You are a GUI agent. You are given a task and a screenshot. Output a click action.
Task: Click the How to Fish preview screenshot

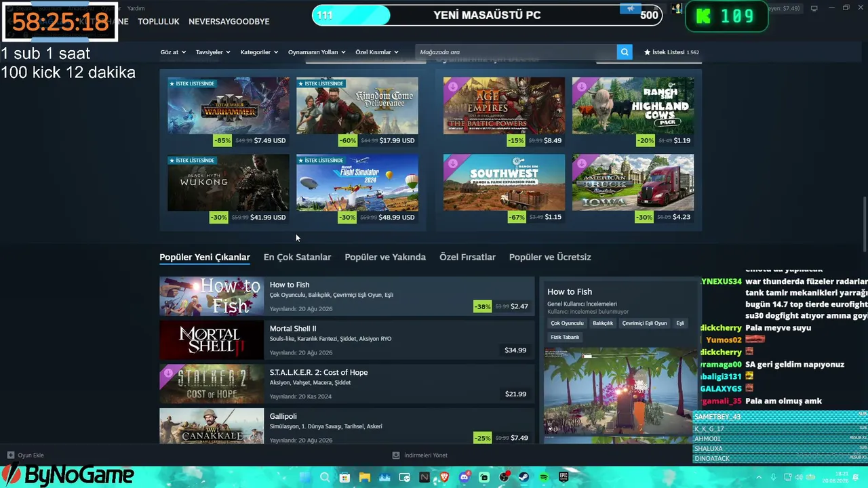pos(621,391)
